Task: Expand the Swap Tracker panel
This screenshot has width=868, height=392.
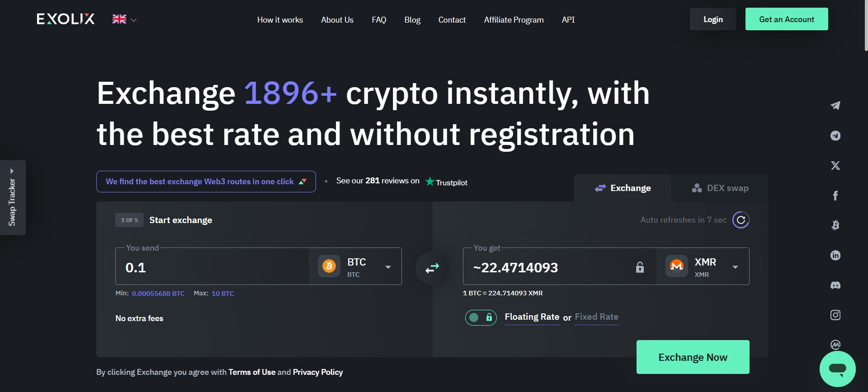Action: pos(12,197)
